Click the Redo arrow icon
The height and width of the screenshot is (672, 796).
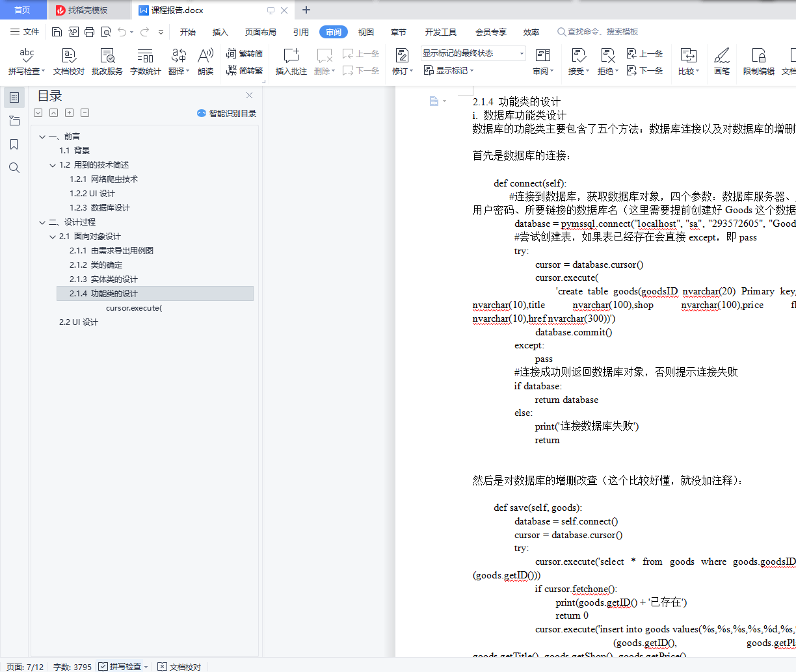click(x=144, y=32)
